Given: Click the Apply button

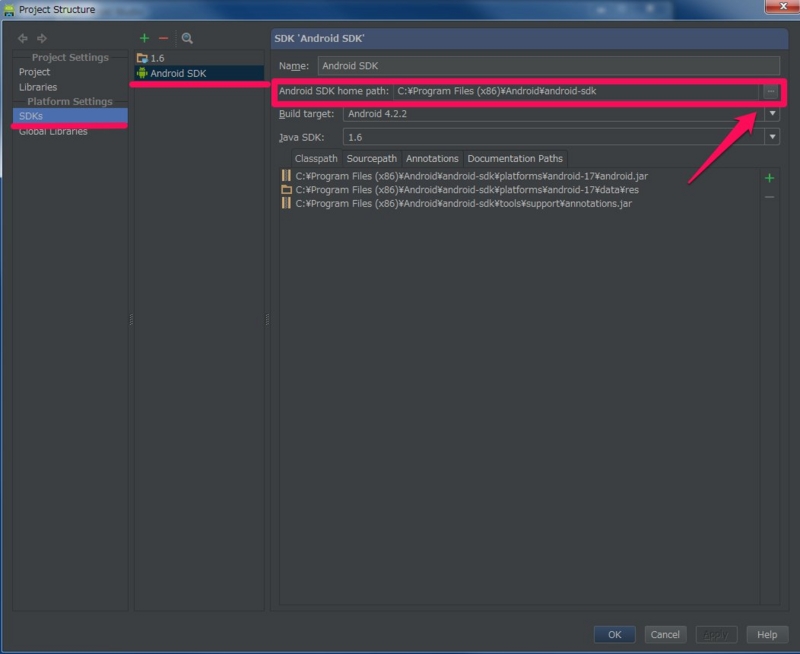Looking at the screenshot, I should point(716,634).
